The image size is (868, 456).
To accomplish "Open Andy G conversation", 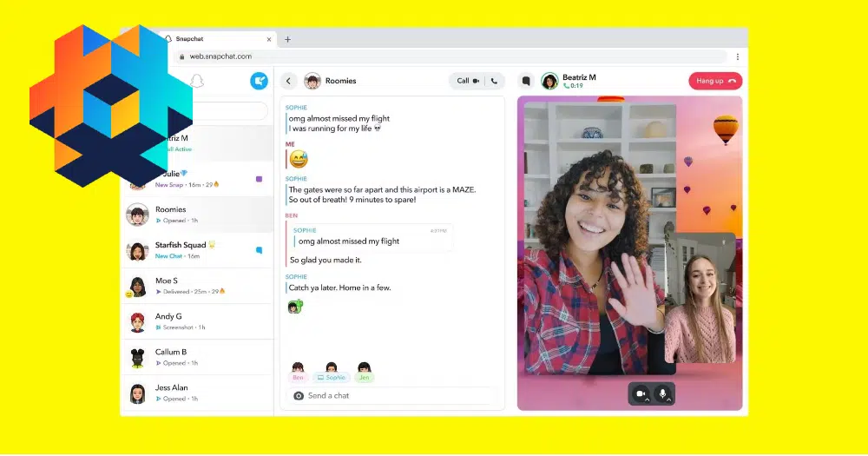I will point(198,321).
